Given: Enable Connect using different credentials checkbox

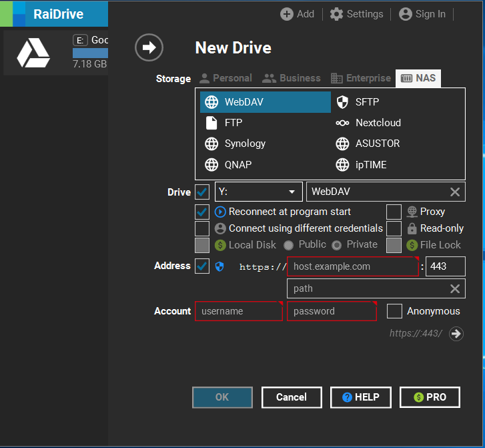Looking at the screenshot, I should click(202, 228).
